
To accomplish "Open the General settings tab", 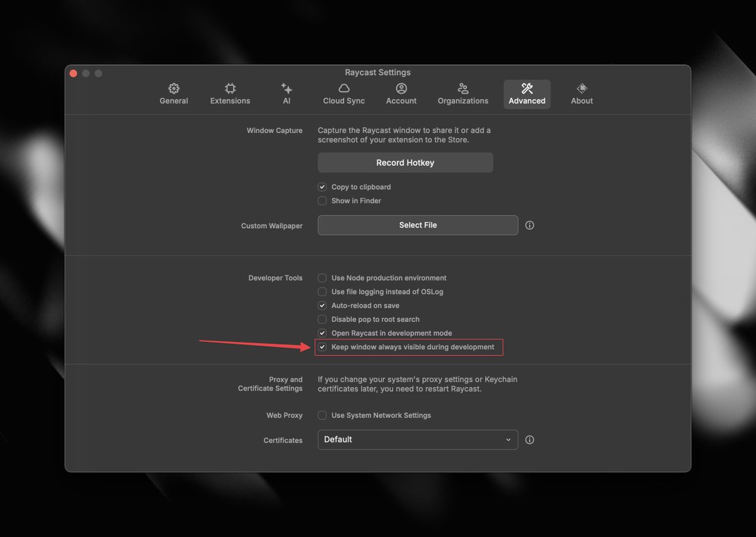I will pos(174,94).
